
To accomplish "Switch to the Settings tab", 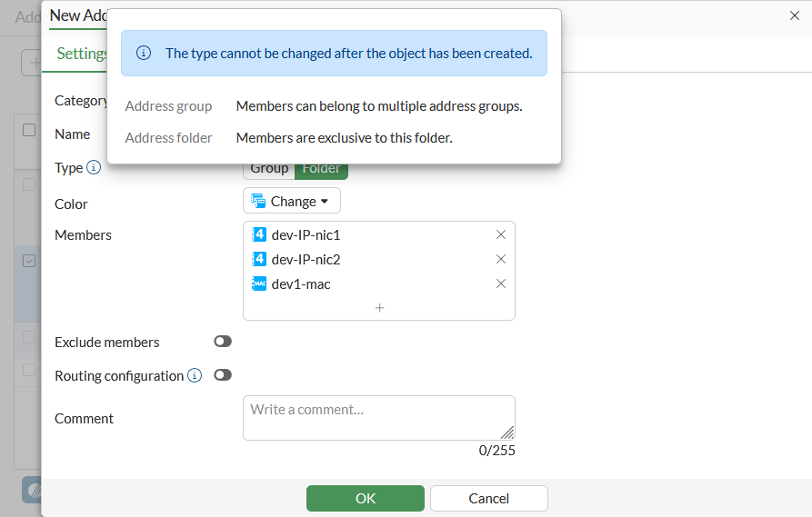I will coord(82,54).
